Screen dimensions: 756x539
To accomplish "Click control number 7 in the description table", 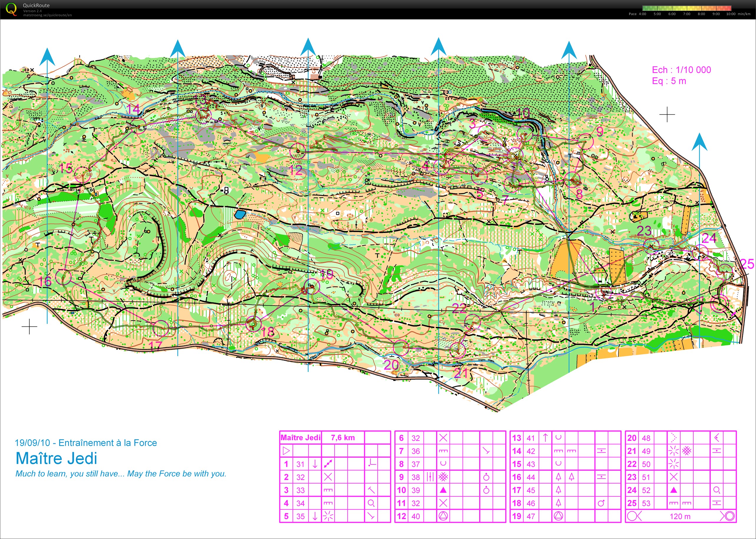I will [x=401, y=451].
